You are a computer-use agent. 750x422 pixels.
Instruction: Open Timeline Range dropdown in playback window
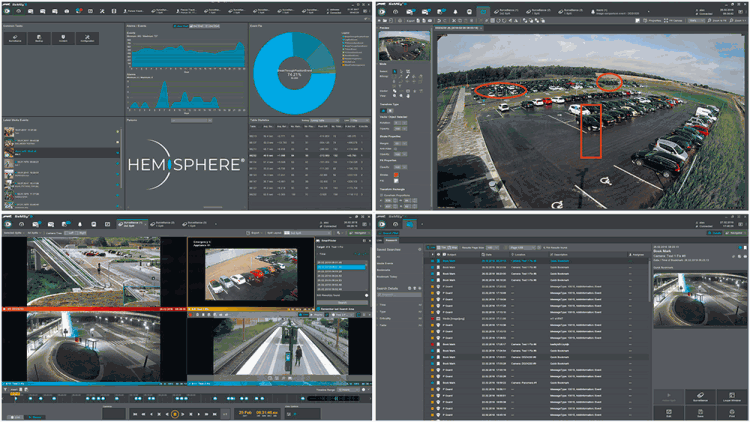[348, 389]
